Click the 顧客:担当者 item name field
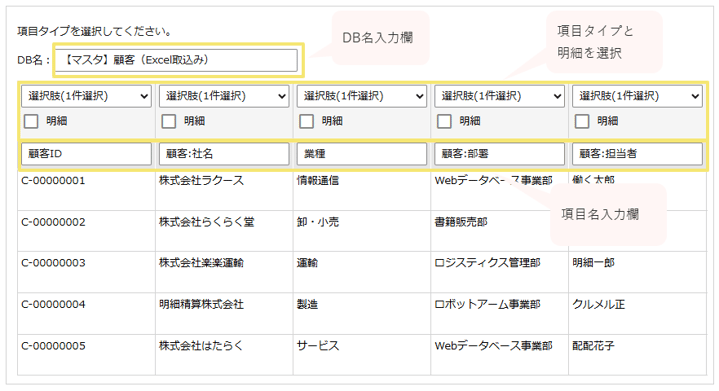Image resolution: width=719 pixels, height=391 pixels. pos(637,154)
